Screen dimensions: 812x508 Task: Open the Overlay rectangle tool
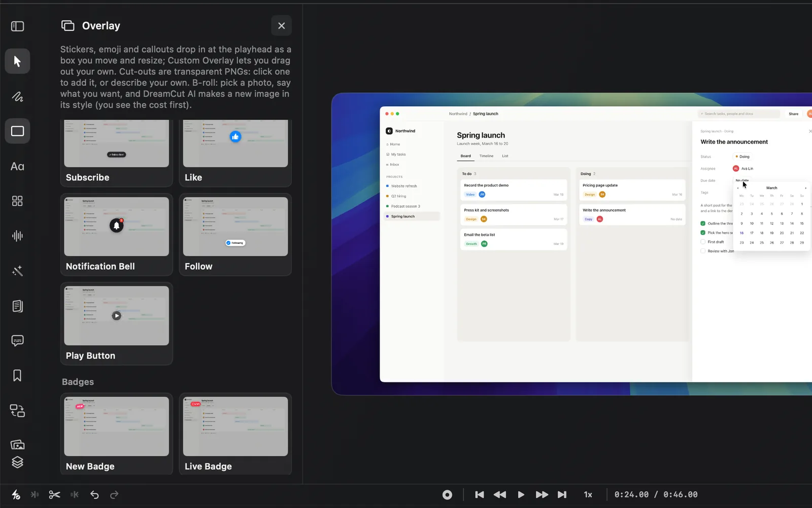17,131
